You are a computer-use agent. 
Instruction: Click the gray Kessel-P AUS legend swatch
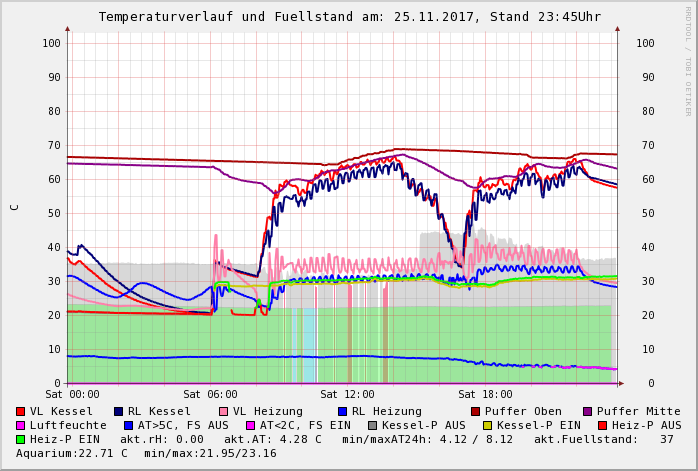click(372, 426)
